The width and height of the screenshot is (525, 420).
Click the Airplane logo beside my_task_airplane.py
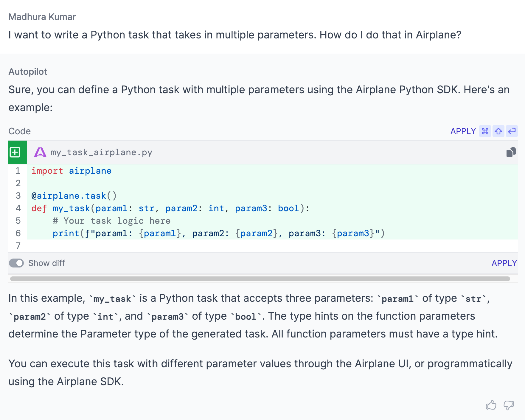[x=40, y=152]
